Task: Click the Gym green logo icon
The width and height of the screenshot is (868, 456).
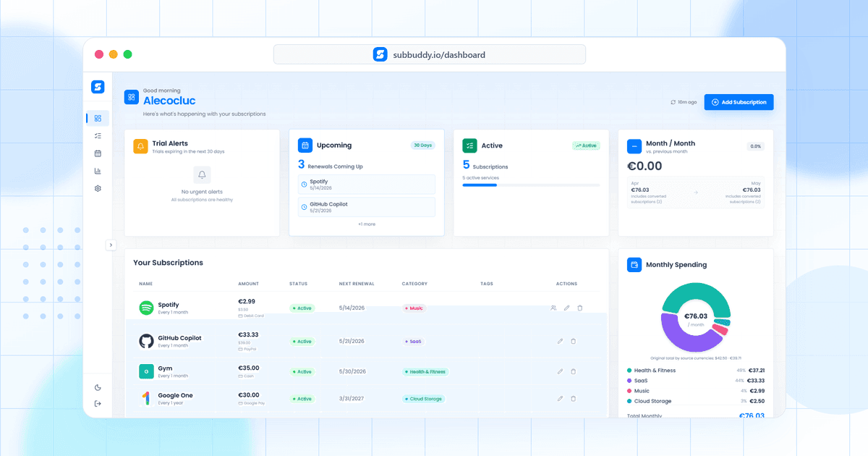Action: [146, 371]
